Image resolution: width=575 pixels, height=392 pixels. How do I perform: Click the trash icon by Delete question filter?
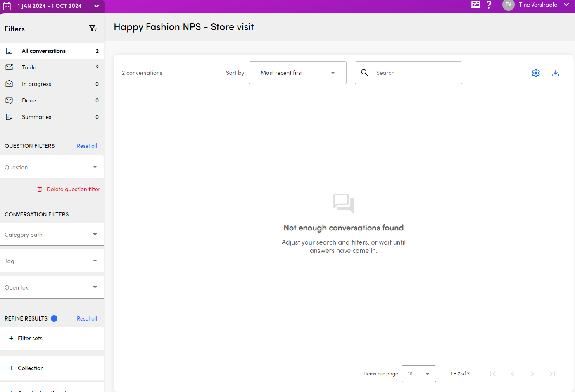40,189
